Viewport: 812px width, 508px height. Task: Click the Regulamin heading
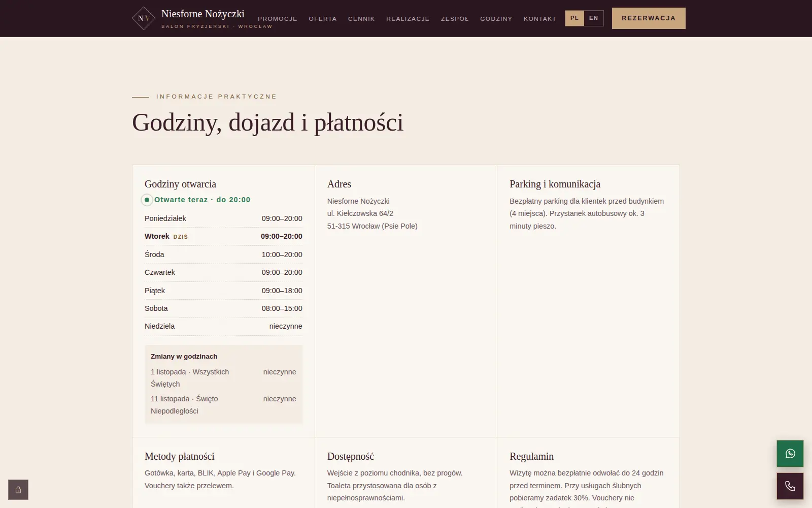(x=531, y=456)
